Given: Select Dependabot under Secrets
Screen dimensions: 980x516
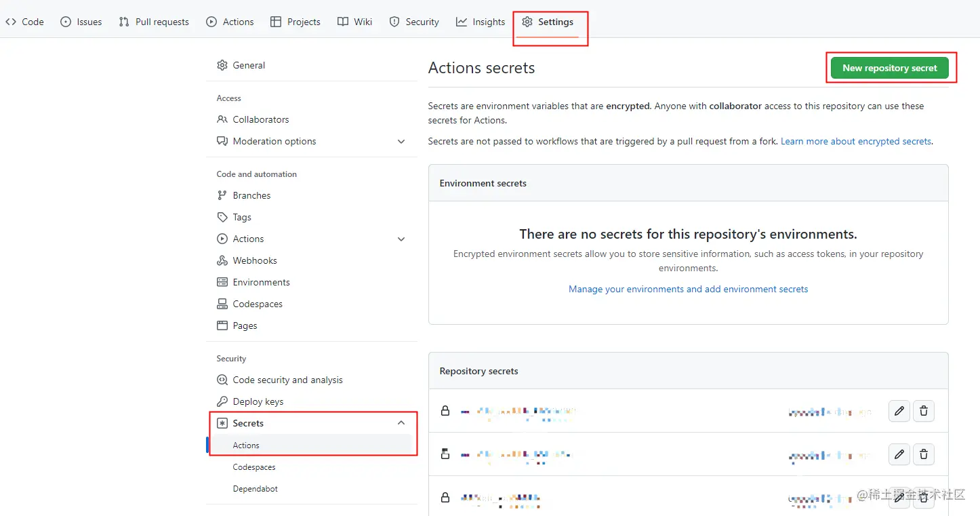Looking at the screenshot, I should click(x=255, y=489).
